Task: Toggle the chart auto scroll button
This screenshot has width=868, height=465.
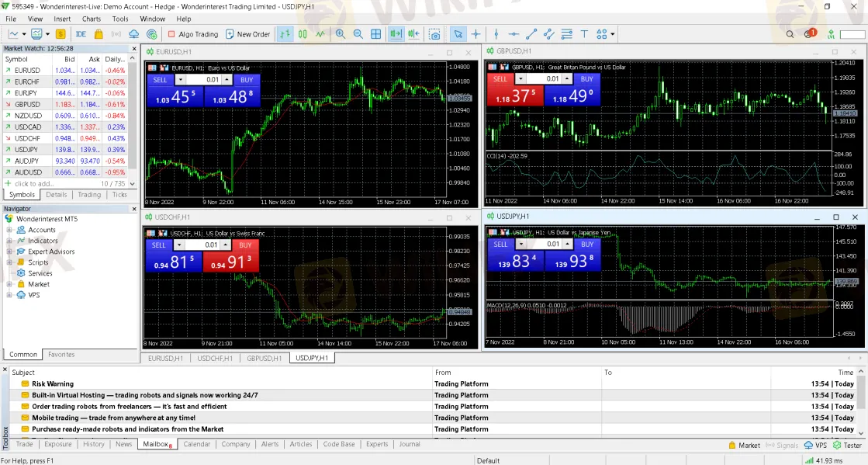Action: [396, 34]
